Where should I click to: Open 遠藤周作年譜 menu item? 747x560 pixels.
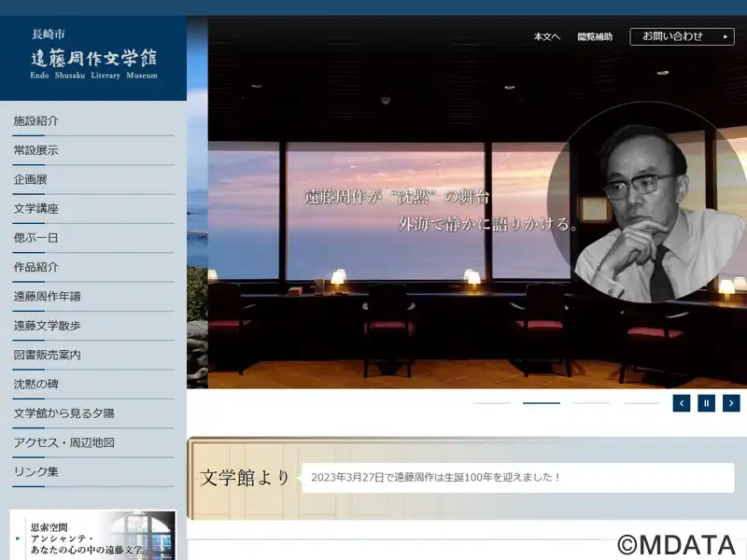(x=93, y=297)
